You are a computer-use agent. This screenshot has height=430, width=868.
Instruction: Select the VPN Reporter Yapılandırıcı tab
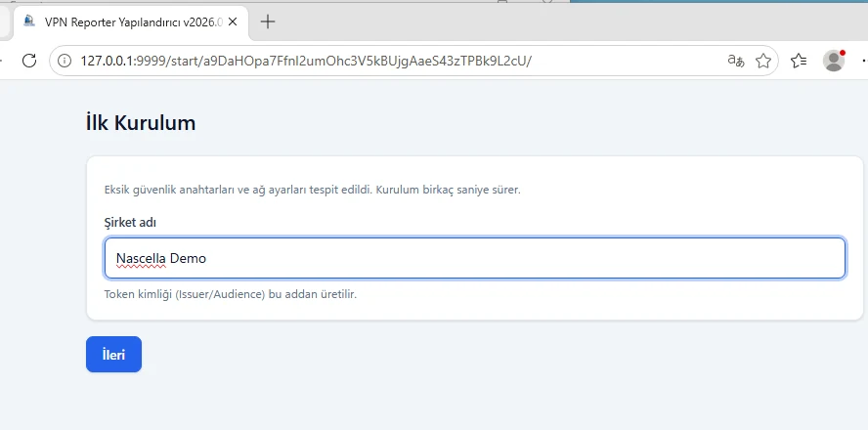click(x=131, y=21)
